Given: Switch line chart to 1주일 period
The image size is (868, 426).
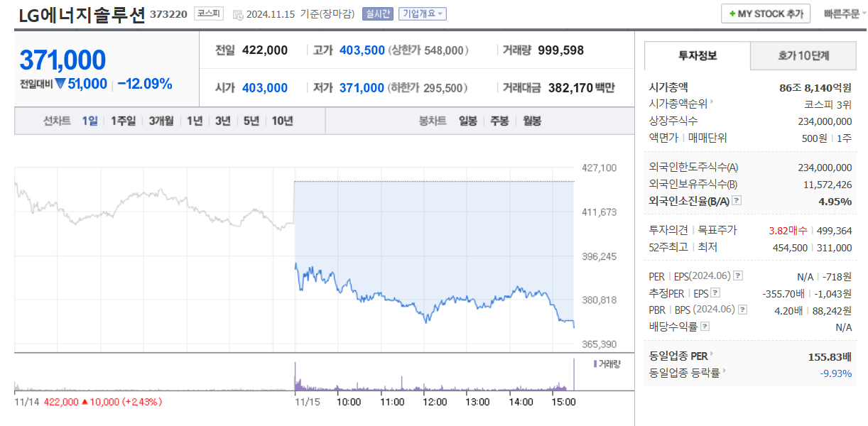Looking at the screenshot, I should click(123, 121).
